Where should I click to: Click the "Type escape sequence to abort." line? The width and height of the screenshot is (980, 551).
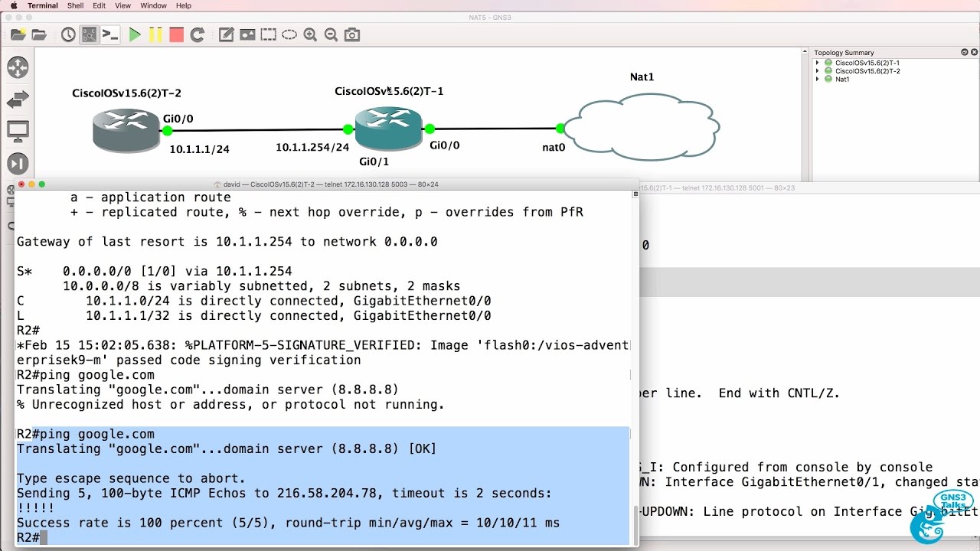point(132,479)
